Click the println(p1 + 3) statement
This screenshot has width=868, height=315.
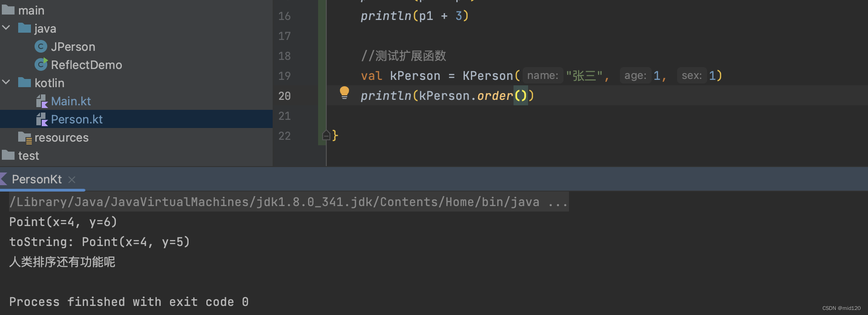414,16
